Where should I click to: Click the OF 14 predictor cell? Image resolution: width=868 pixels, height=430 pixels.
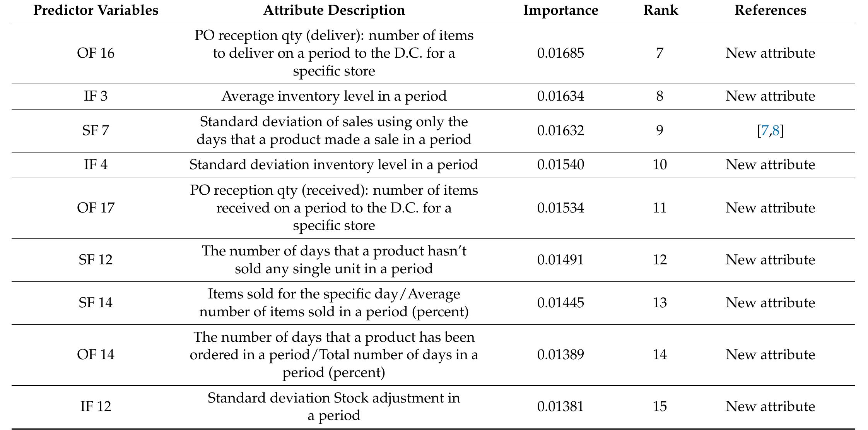click(x=96, y=355)
